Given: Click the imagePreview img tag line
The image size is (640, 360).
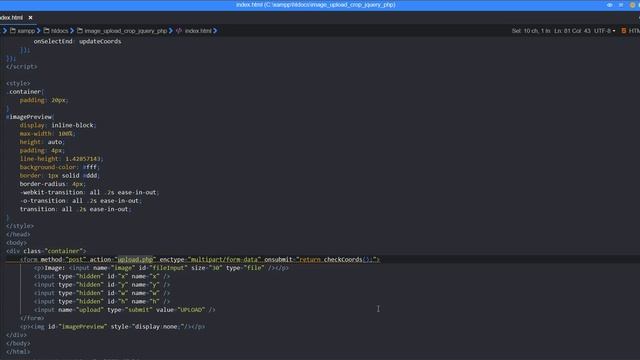Looking at the screenshot, I should click(112, 327).
